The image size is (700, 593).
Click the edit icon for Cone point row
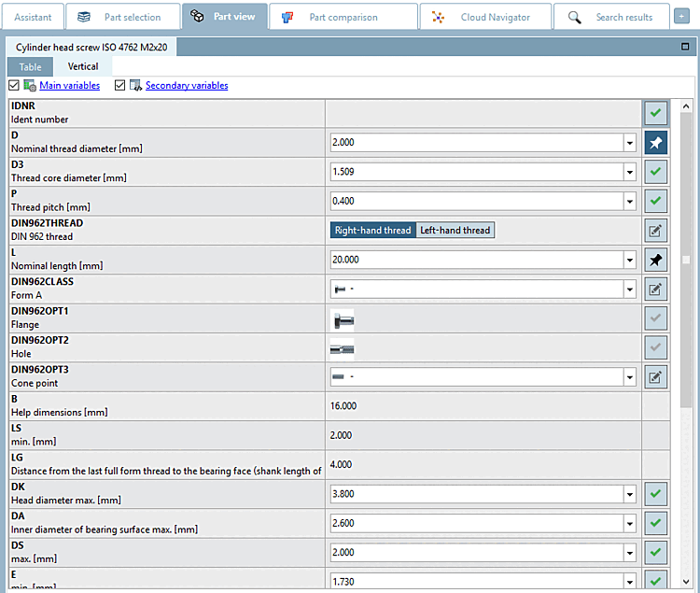[655, 377]
